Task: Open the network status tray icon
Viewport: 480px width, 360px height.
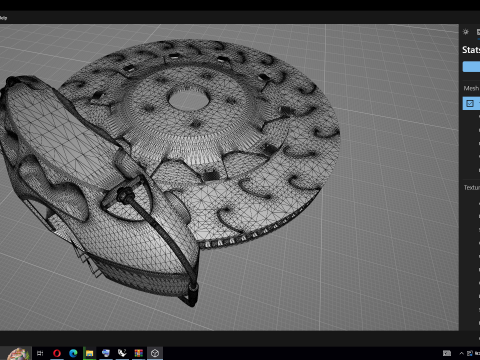Action: [x=470, y=353]
